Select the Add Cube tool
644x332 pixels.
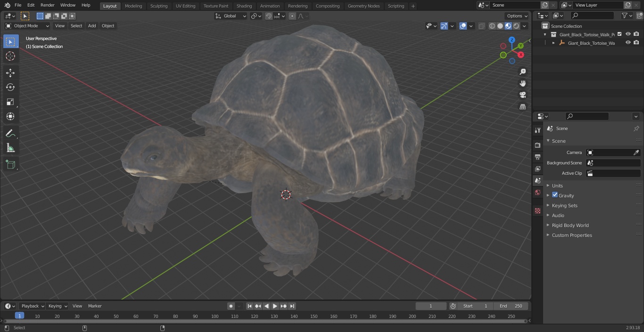10,164
